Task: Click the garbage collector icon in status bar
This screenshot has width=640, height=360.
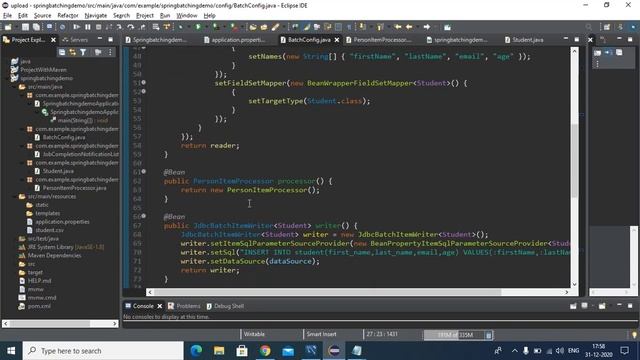Action: [489, 335]
